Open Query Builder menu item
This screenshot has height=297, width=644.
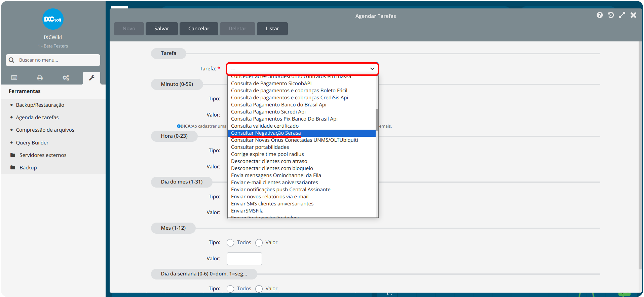click(x=32, y=142)
